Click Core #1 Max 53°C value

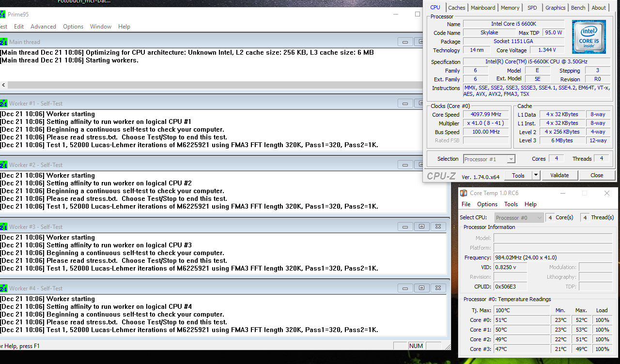coord(581,330)
